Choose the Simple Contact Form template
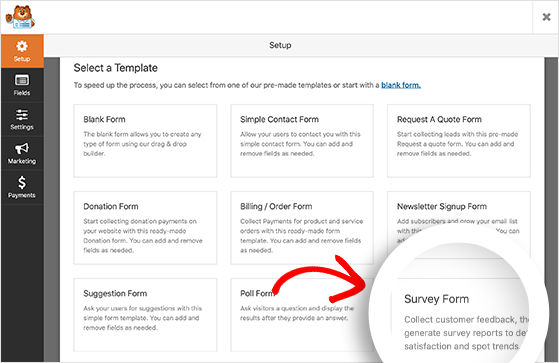This screenshot has height=363, width=559. (x=302, y=141)
